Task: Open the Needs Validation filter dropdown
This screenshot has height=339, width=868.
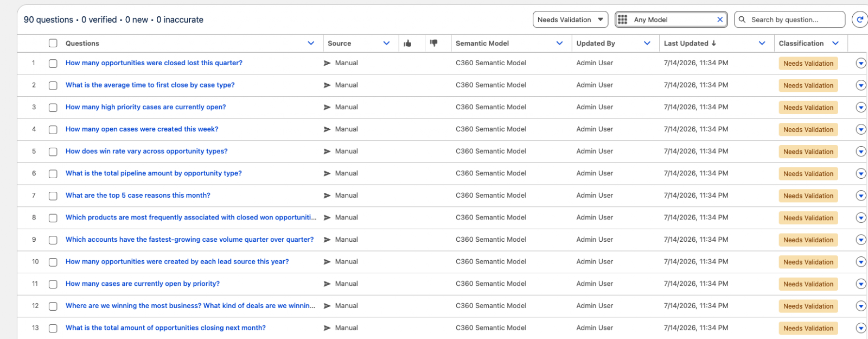Action: (570, 20)
